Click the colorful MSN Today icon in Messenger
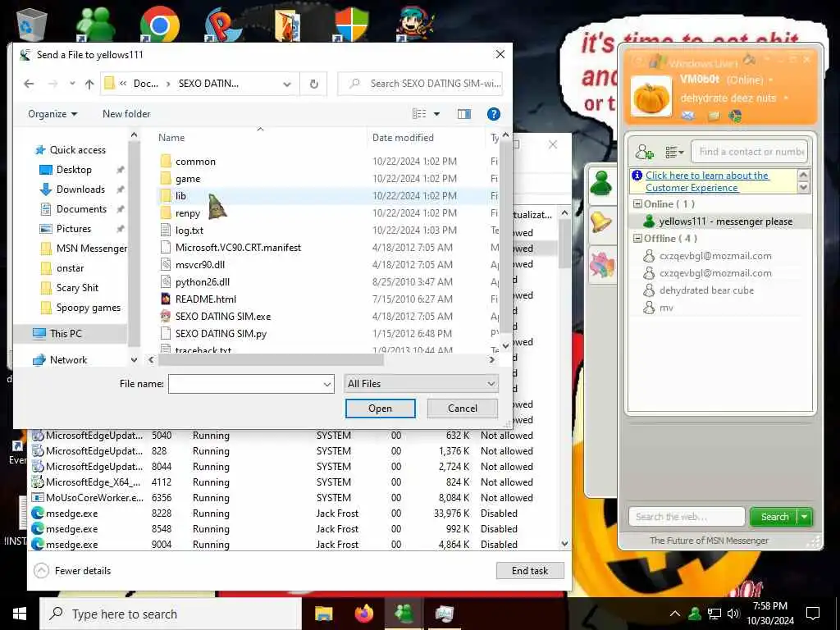This screenshot has height=630, width=840. point(735,116)
